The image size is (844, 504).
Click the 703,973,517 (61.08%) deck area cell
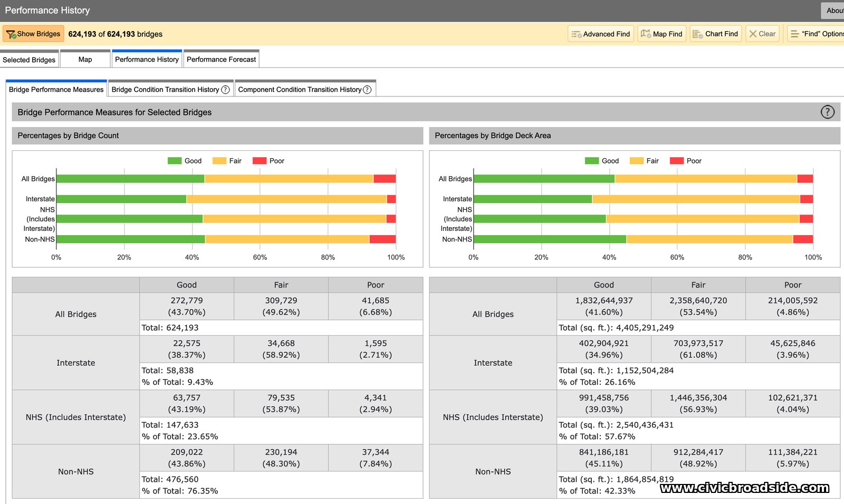click(698, 349)
